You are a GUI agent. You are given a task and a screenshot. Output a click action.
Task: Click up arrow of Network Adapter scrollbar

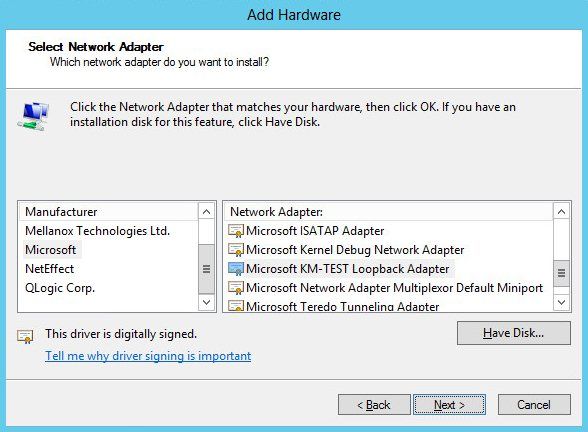561,212
